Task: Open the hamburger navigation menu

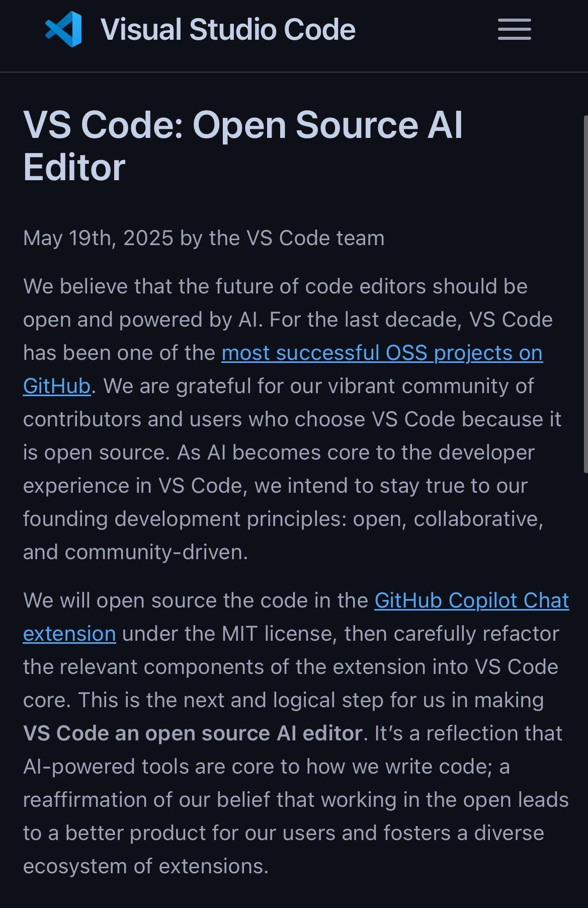Action: 514,29
